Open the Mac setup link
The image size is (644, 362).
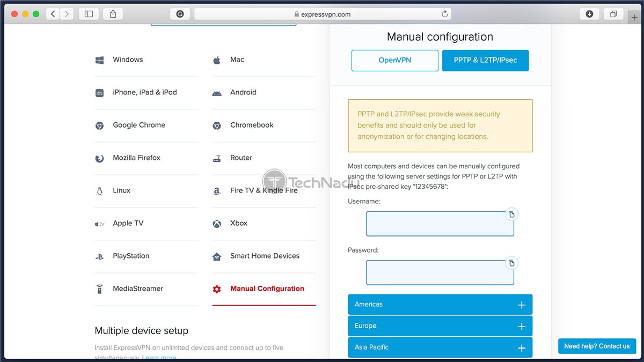(x=237, y=60)
